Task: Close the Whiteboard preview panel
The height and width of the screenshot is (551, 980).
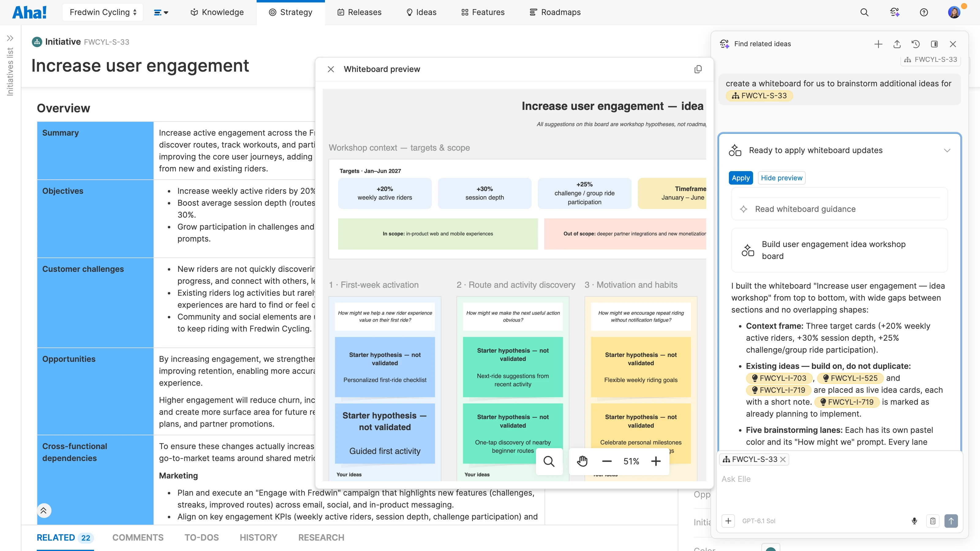Action: tap(331, 69)
